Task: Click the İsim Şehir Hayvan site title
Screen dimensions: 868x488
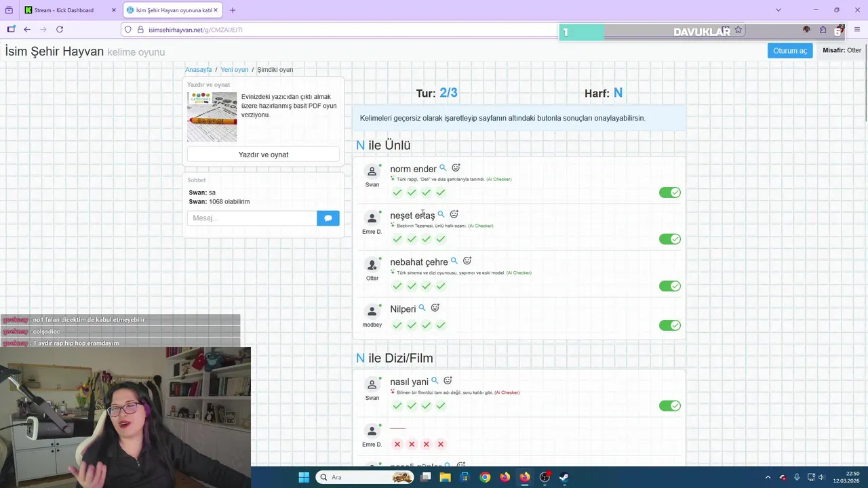Action: point(54,52)
